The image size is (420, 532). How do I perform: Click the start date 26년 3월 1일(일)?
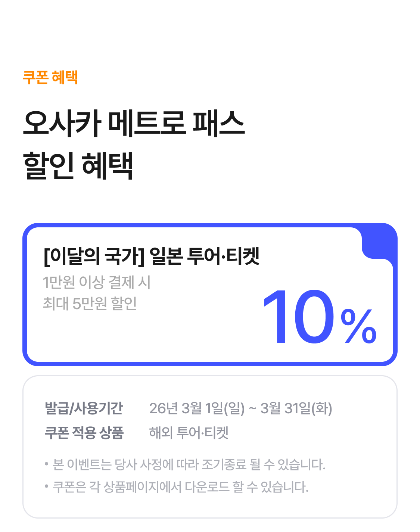(197, 408)
